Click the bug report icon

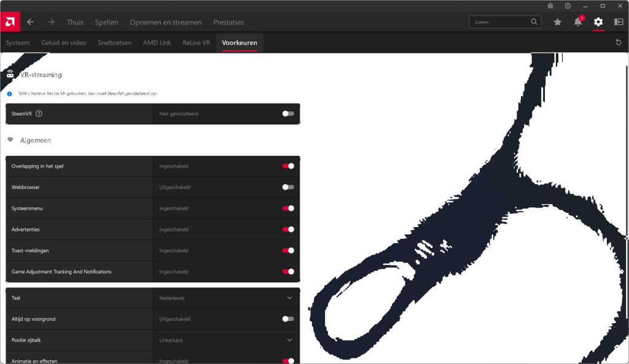point(550,6)
